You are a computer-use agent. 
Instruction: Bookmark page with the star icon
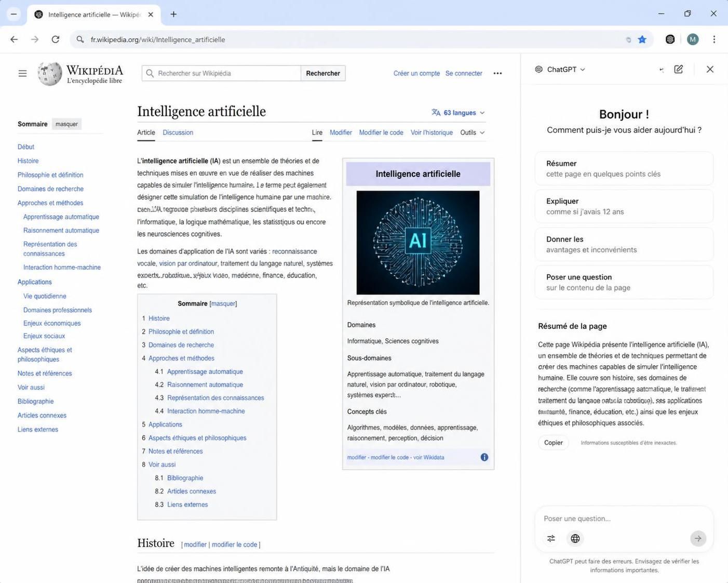point(642,39)
